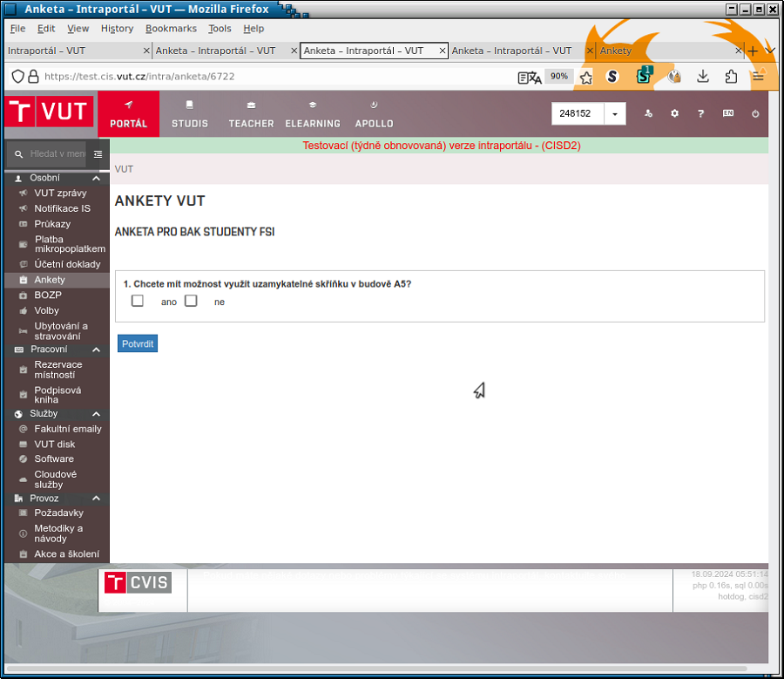Open Firefox extensions puzzle icon
Viewport: 784px width, 679px height.
click(731, 77)
